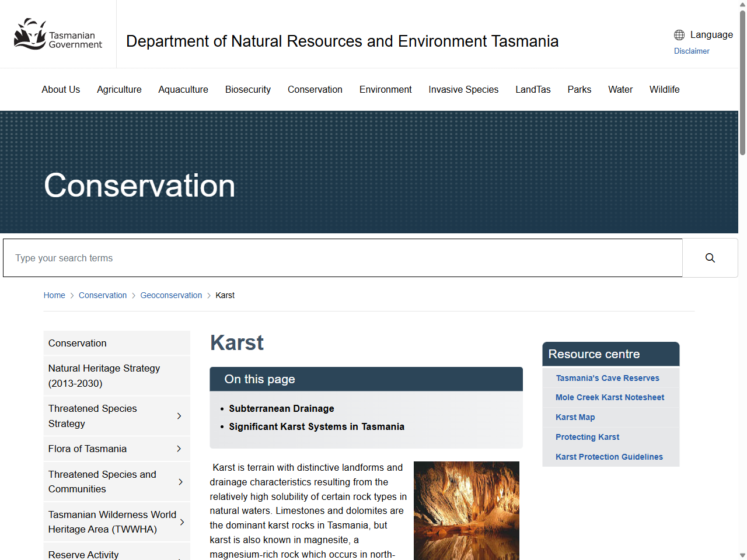Screen dimensions: 747x560
Task: Expand Threatened Species and Communities chevron
Action: (x=181, y=482)
